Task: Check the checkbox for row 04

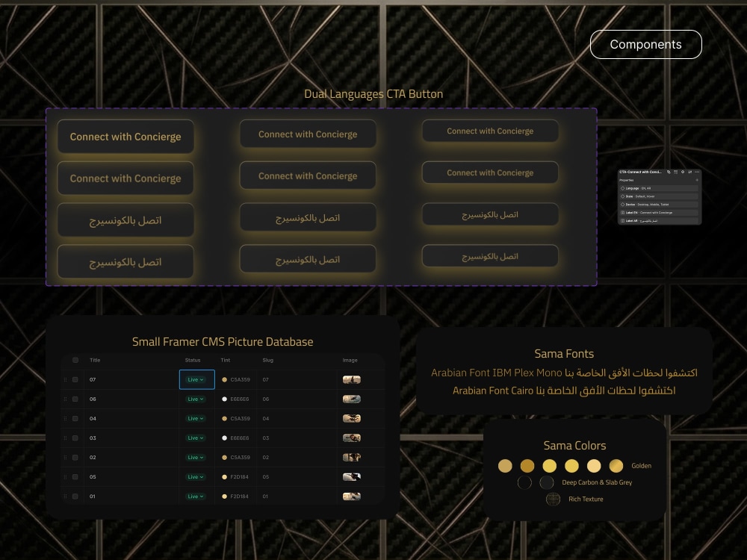Action: [x=75, y=419]
